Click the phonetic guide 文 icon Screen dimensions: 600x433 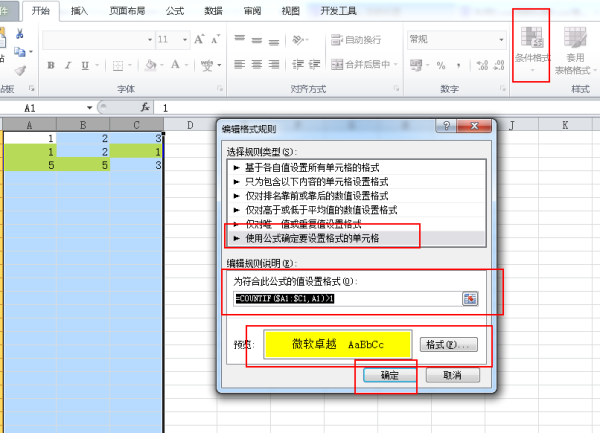point(207,65)
